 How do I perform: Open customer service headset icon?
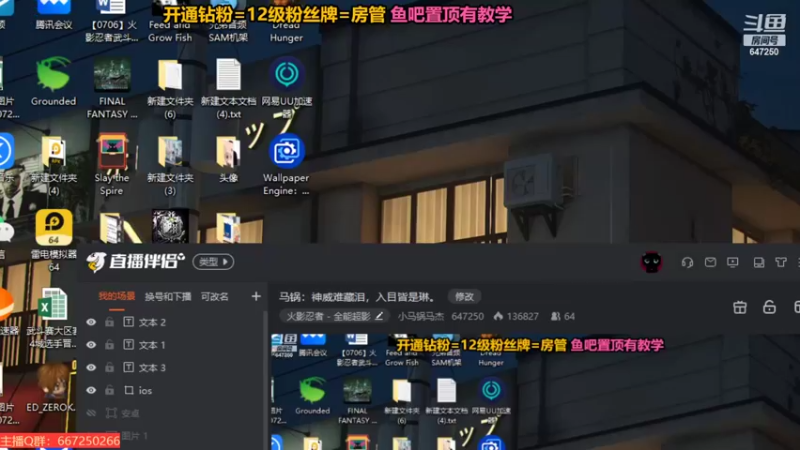point(687,262)
